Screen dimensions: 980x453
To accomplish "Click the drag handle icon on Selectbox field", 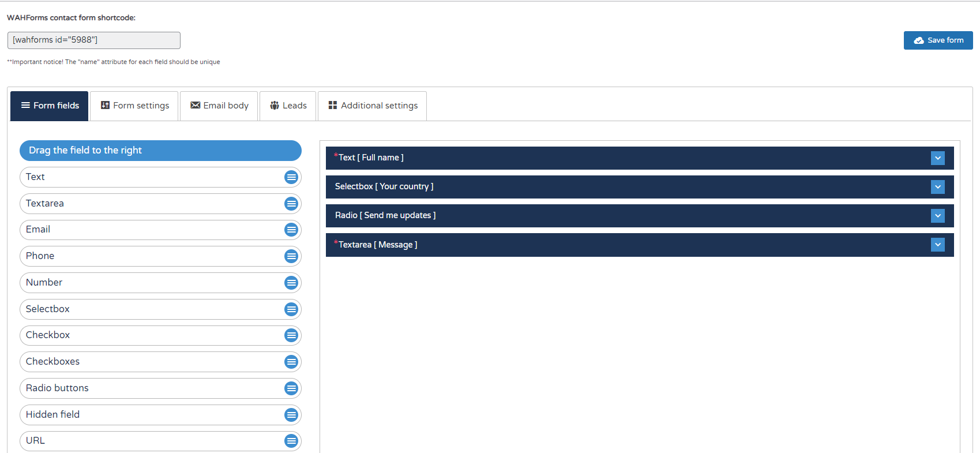I will tap(291, 309).
